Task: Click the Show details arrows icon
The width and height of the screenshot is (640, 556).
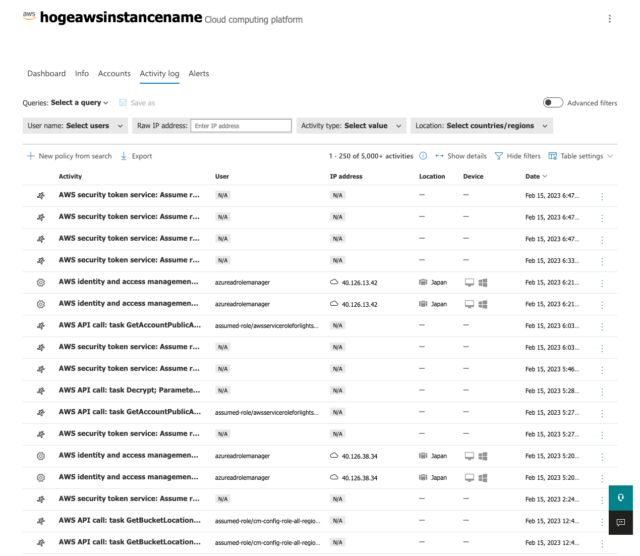Action: click(x=439, y=156)
